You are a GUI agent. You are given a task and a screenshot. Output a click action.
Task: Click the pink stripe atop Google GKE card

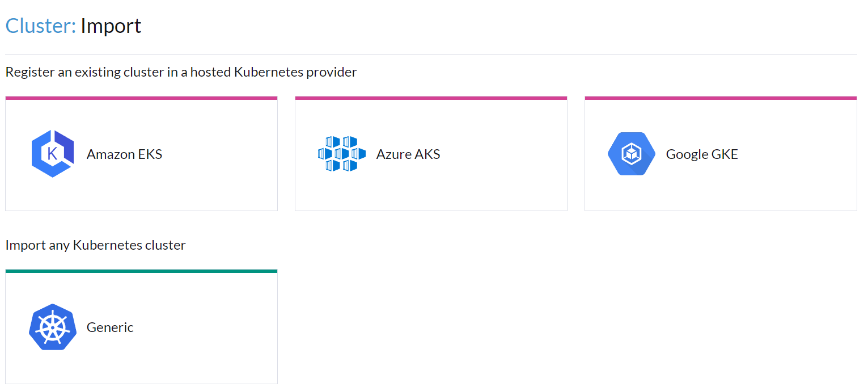click(721, 98)
